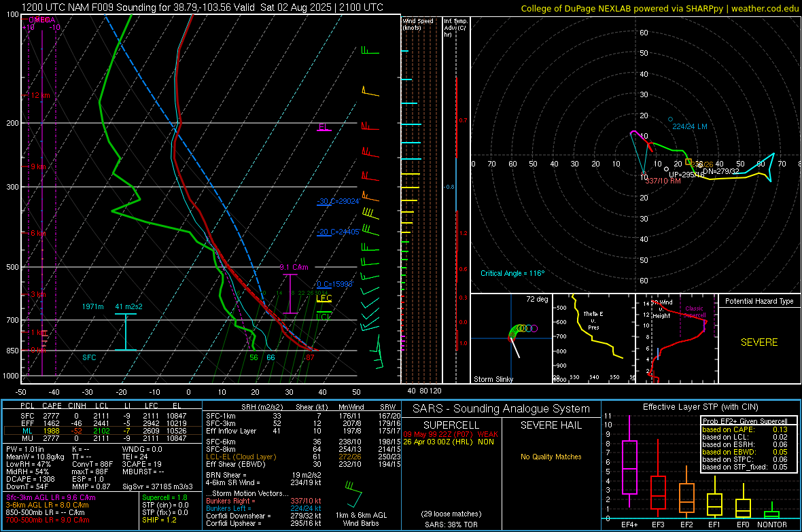The width and height of the screenshot is (802, 532).
Task: Click the DN=279/32 hodograph label
Action: click(x=720, y=171)
